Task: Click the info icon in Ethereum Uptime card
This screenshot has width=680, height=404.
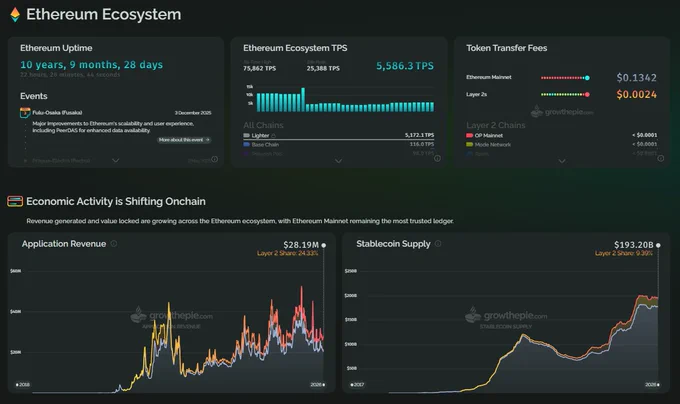Action: pos(215,159)
